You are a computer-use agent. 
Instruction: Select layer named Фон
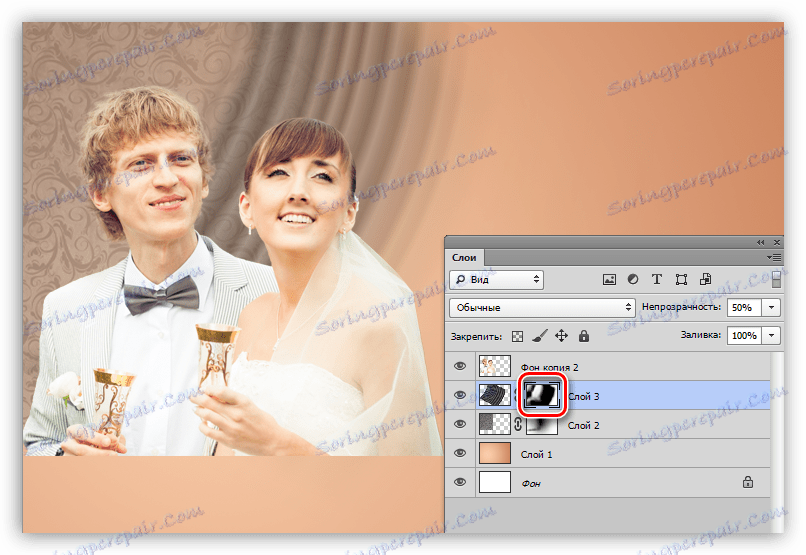pyautogui.click(x=531, y=484)
